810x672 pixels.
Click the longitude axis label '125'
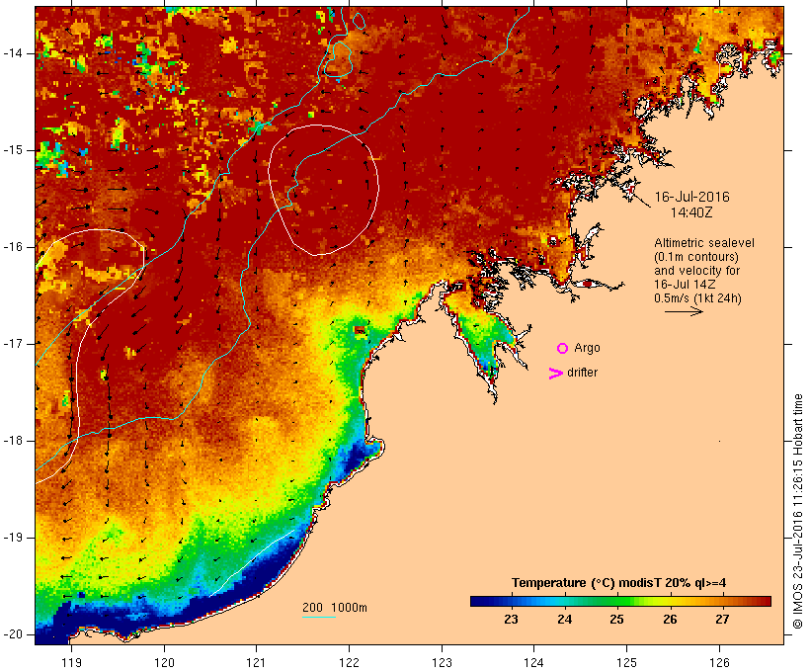[627, 662]
